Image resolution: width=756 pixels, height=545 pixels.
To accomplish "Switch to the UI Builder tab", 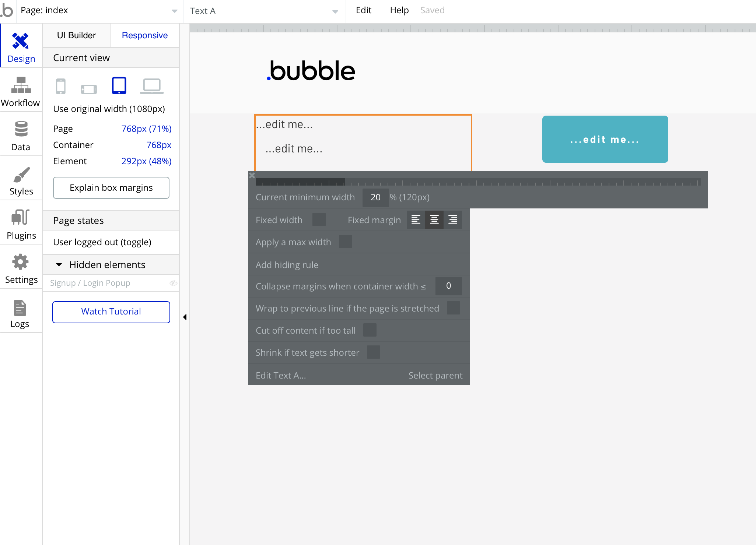I will tap(76, 35).
